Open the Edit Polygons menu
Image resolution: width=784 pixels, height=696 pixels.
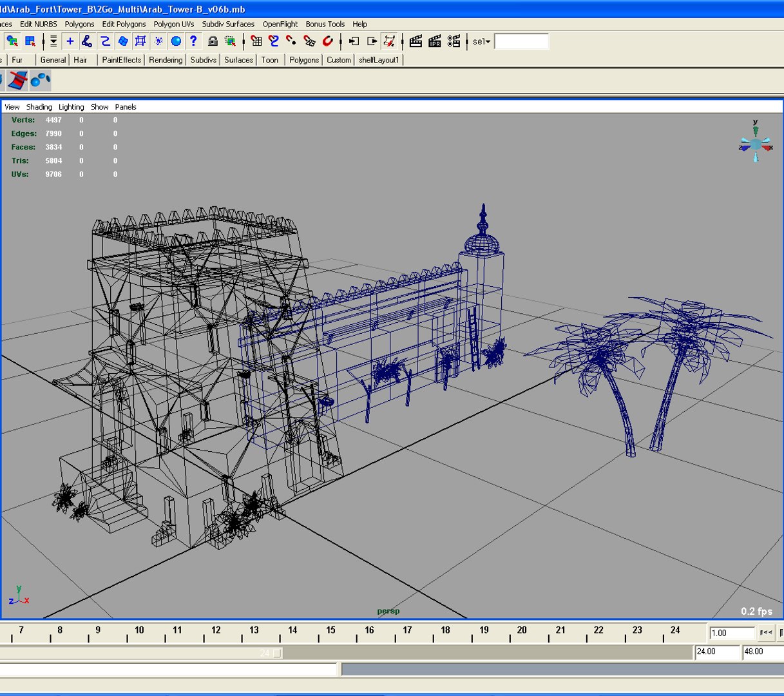(124, 24)
